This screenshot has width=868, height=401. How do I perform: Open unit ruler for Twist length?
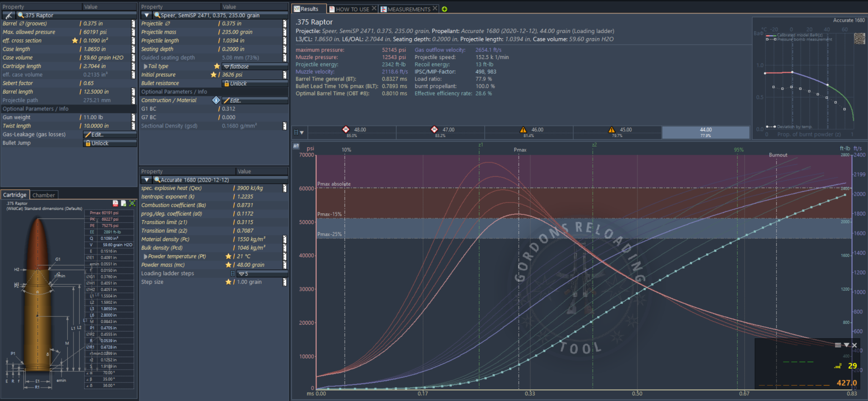(x=133, y=126)
